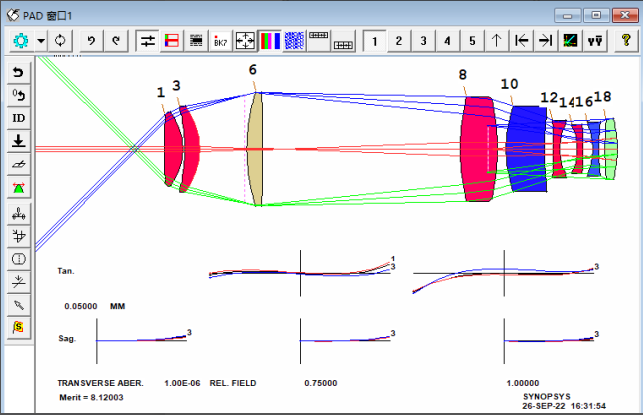Screen dimensions: 643x415
Task: Click surface label 12 on lens drawing
Action: (549, 98)
